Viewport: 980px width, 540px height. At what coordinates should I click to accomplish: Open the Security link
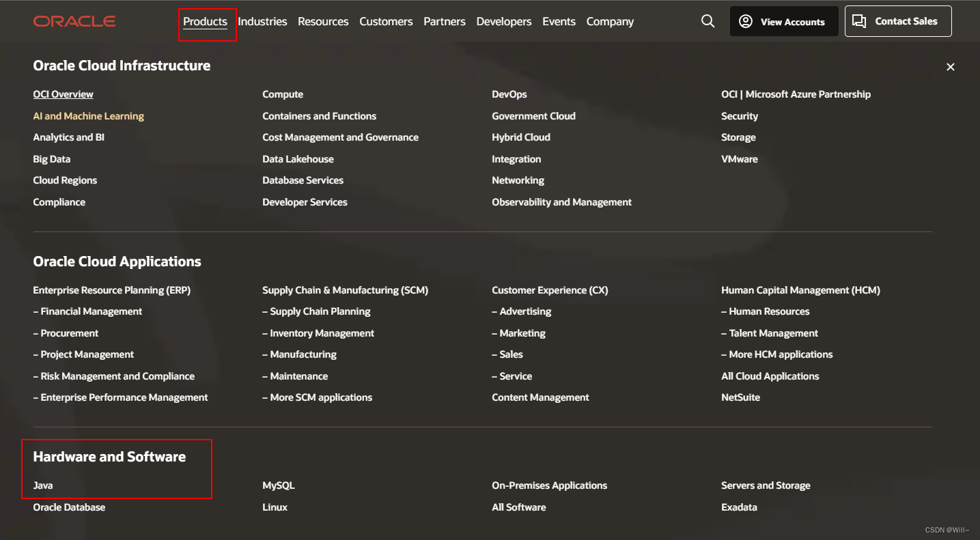click(x=740, y=116)
